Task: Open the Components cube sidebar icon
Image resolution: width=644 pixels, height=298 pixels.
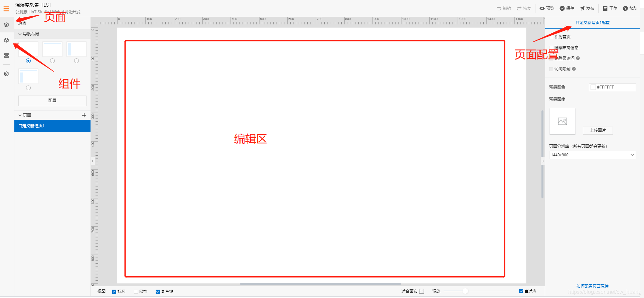Action: [6, 40]
